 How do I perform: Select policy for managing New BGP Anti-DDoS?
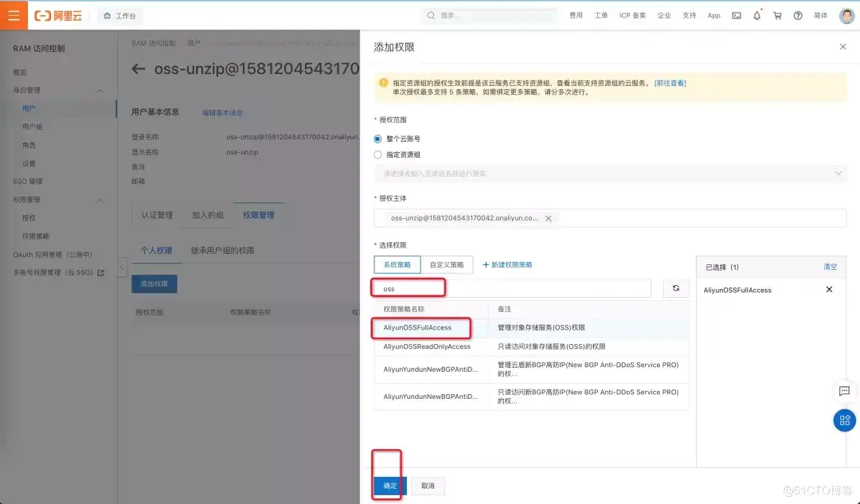point(531,369)
